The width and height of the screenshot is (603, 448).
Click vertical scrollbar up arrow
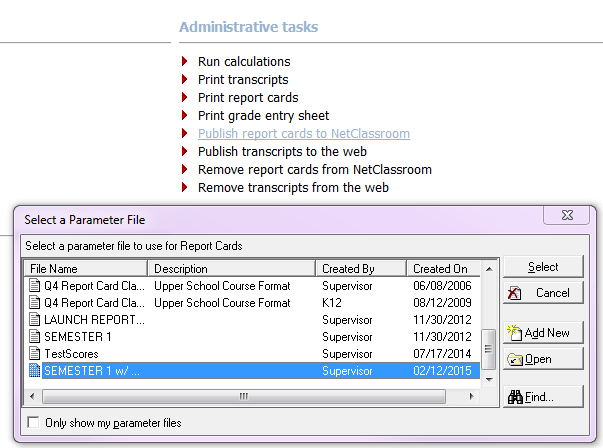tap(489, 269)
